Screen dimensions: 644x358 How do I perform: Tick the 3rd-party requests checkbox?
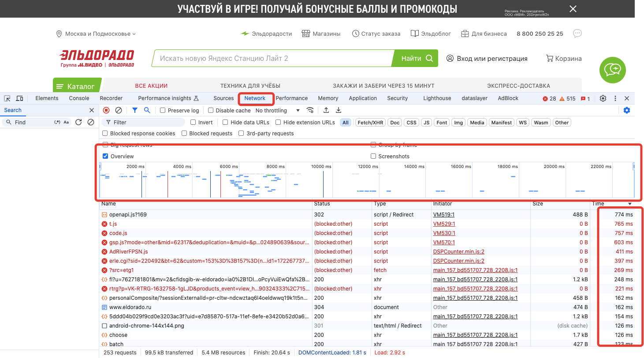[241, 133]
